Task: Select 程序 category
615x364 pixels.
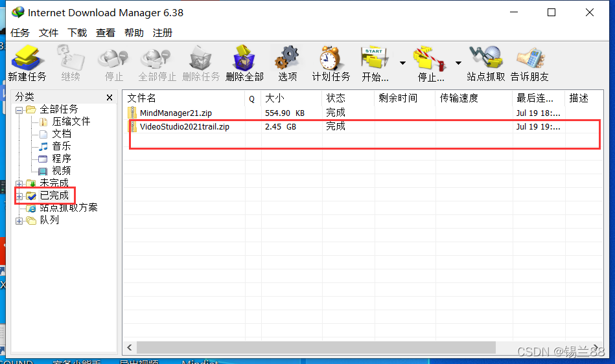Action: click(62, 158)
